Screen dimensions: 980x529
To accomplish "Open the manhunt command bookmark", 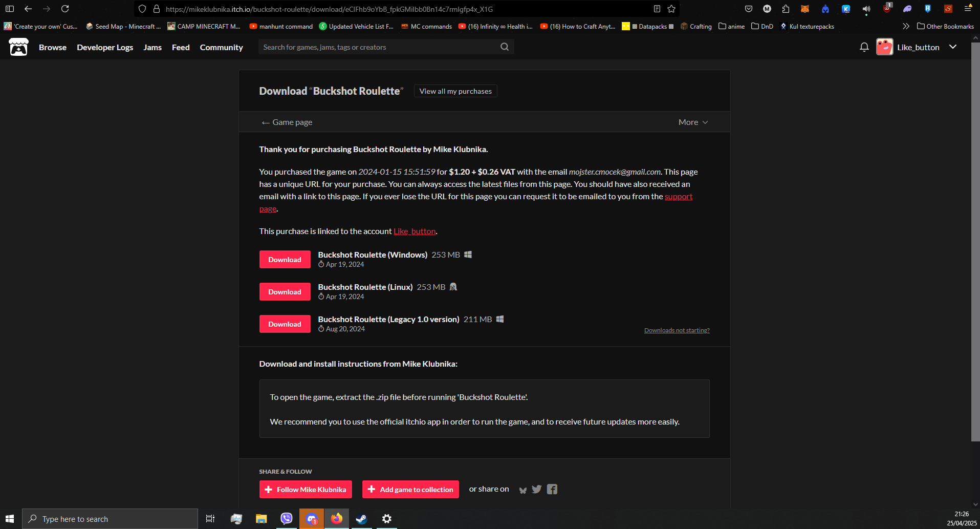I will 281,26.
